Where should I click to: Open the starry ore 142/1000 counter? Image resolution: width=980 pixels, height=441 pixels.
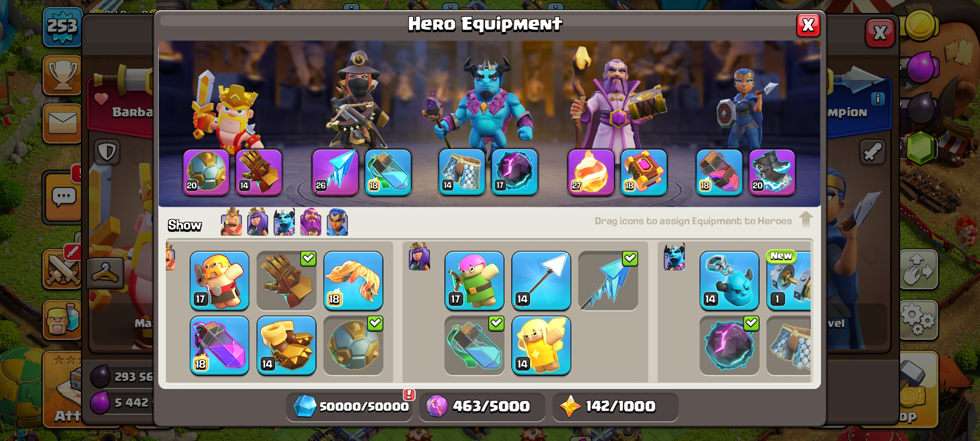[x=615, y=406]
